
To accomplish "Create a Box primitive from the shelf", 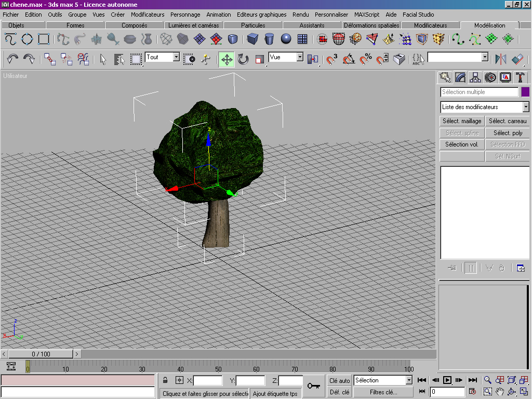I will tap(252, 38).
